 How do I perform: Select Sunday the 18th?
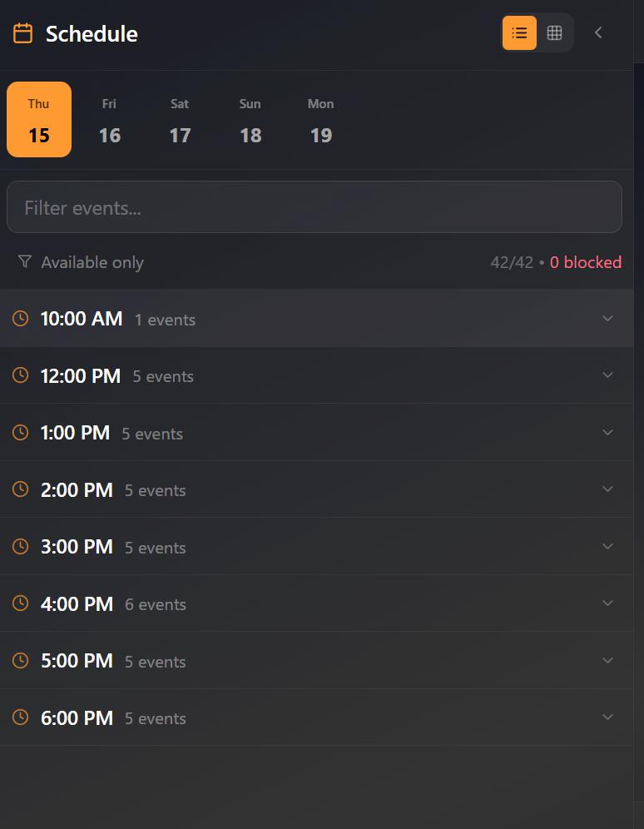point(250,119)
